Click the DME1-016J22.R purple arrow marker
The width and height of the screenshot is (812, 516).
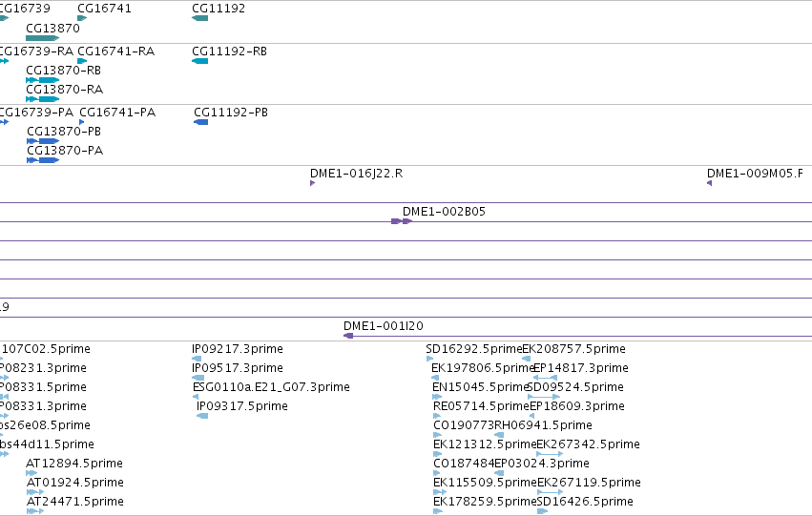click(x=312, y=183)
